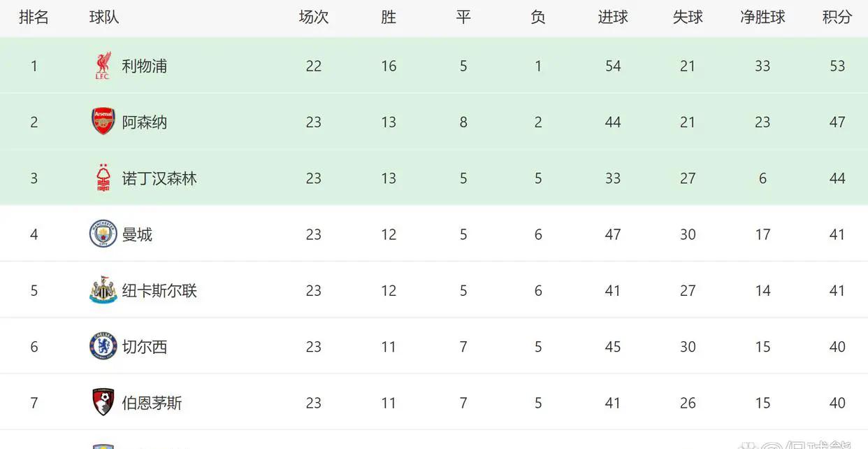Click the Manchester City crest icon
The height and width of the screenshot is (449, 868).
pyautogui.click(x=103, y=234)
